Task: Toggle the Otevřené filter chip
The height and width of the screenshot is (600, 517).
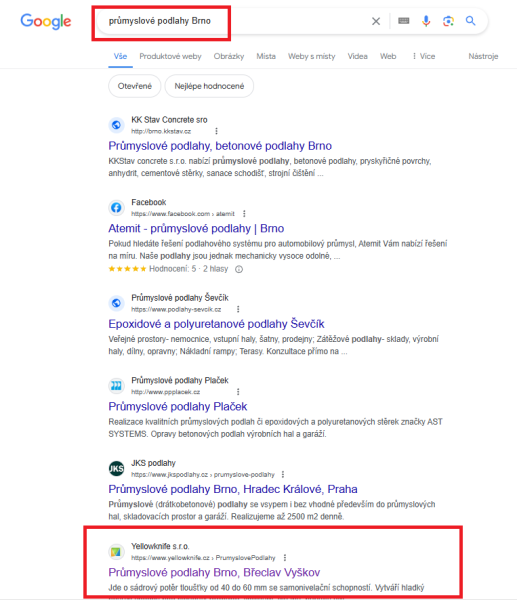Action: (x=135, y=86)
